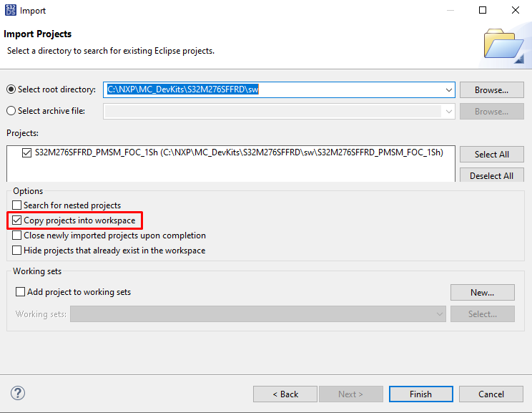
Task: Enable Add project to working sets
Action: 21,292
